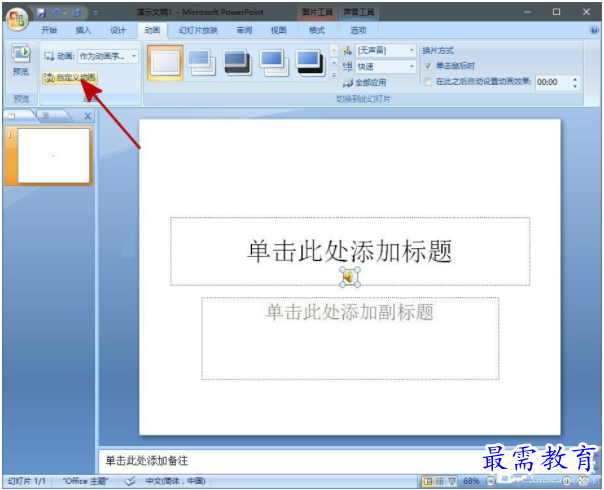This screenshot has height=490, width=604.
Task: Click the title placeholder 单击此处添加标题
Action: point(350,251)
